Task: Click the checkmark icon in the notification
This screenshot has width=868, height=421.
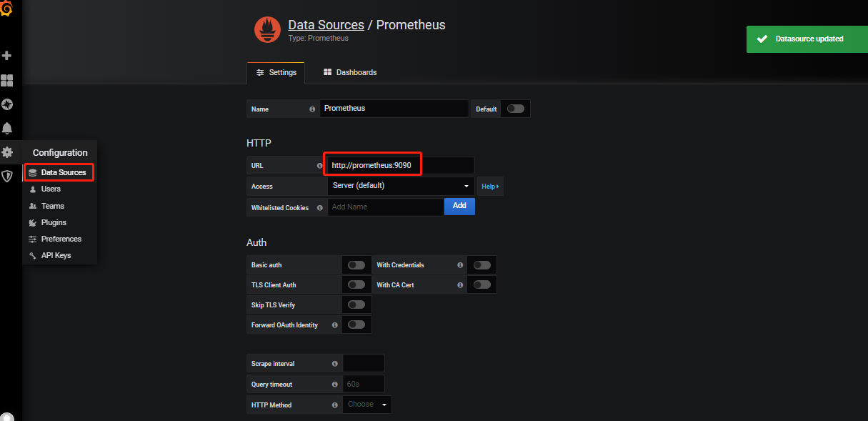Action: coord(762,39)
